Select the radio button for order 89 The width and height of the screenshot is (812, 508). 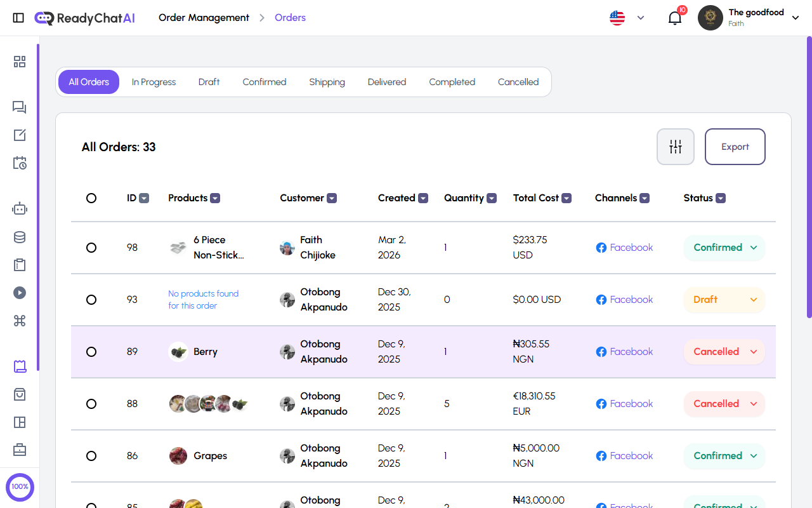click(91, 352)
